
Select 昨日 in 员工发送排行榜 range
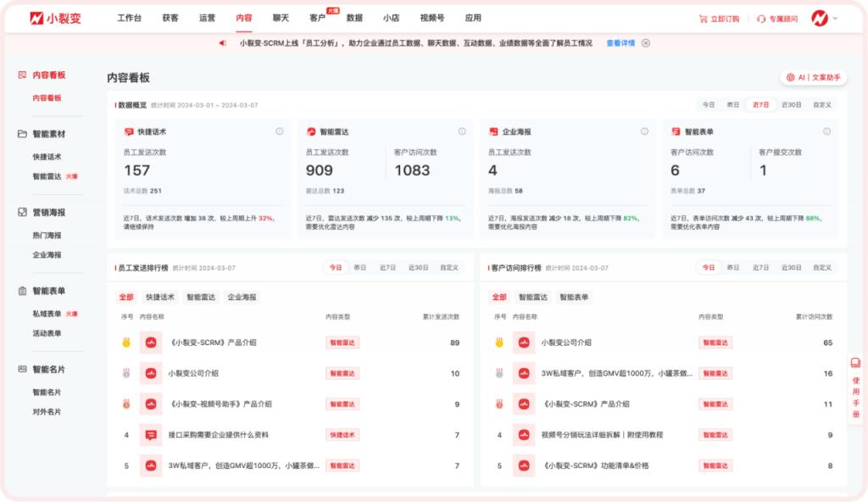(x=359, y=268)
